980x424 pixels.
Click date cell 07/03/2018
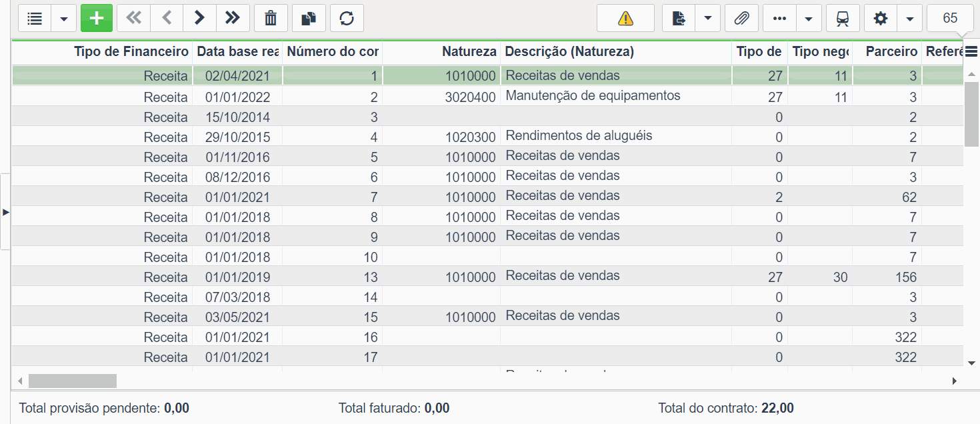coord(237,297)
